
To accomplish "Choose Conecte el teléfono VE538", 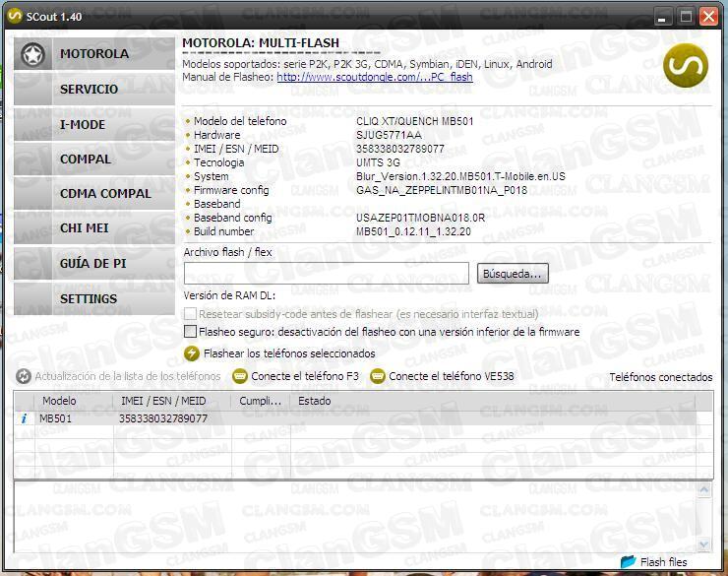I will (452, 376).
